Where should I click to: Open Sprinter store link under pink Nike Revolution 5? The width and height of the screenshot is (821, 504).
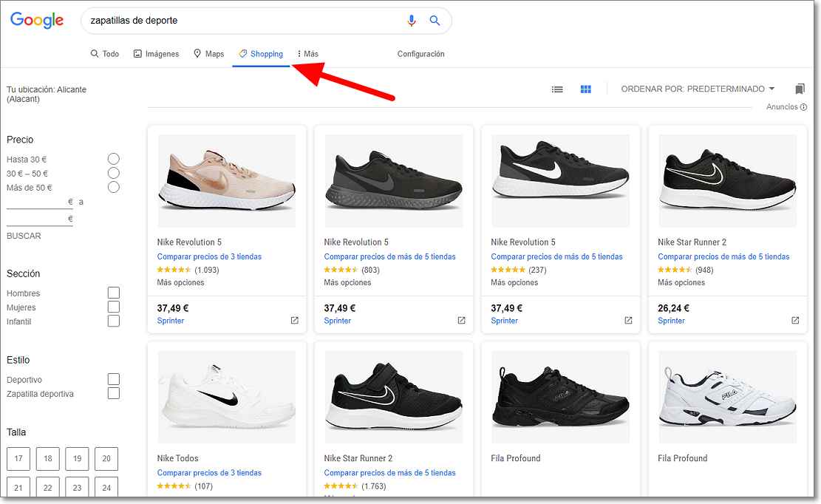(x=171, y=321)
